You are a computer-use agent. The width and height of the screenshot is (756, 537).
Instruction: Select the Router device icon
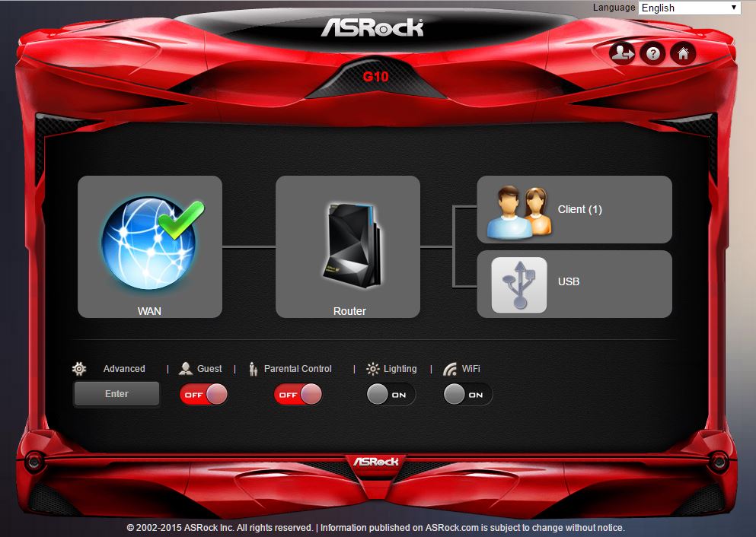coord(348,242)
